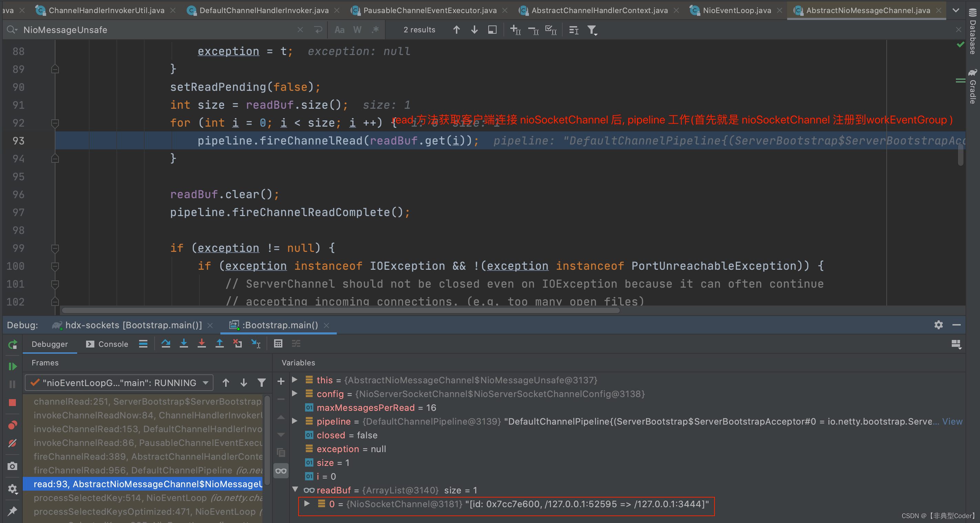This screenshot has height=523, width=980.
Task: Click the Step Into icon
Action: click(x=184, y=344)
